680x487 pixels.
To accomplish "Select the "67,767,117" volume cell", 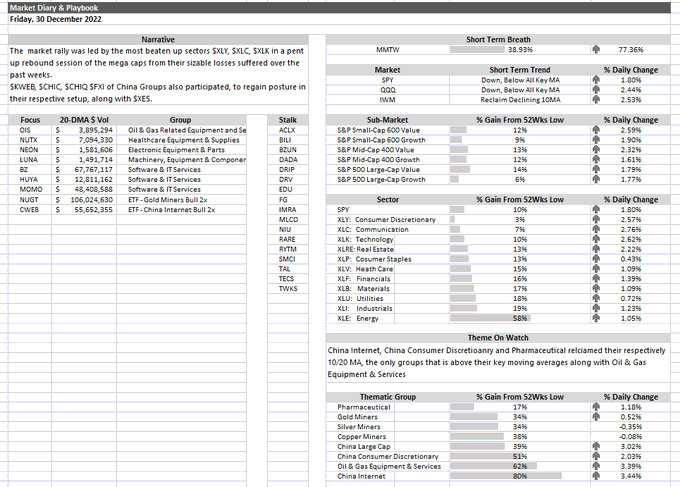I will coord(84,169).
